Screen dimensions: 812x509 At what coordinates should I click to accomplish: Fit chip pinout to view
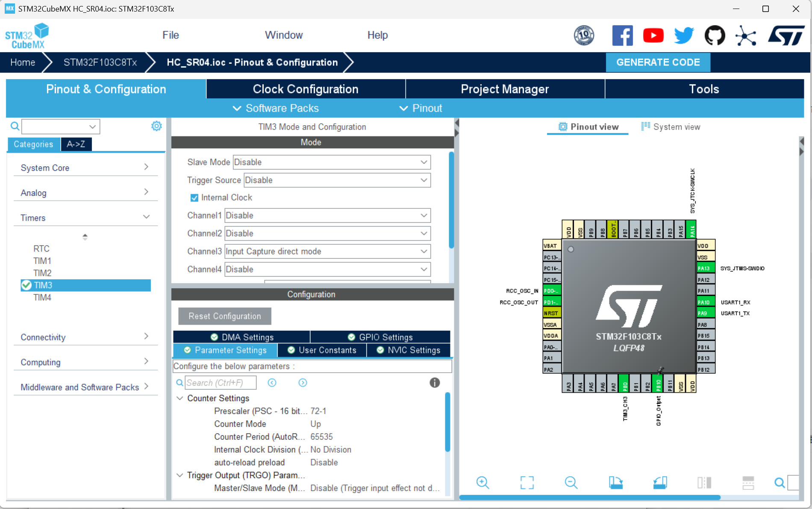tap(527, 482)
